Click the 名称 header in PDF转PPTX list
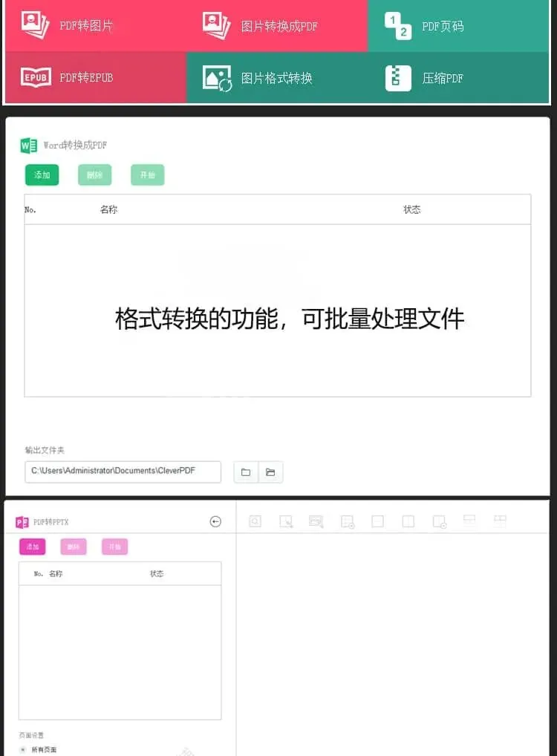 (56, 574)
